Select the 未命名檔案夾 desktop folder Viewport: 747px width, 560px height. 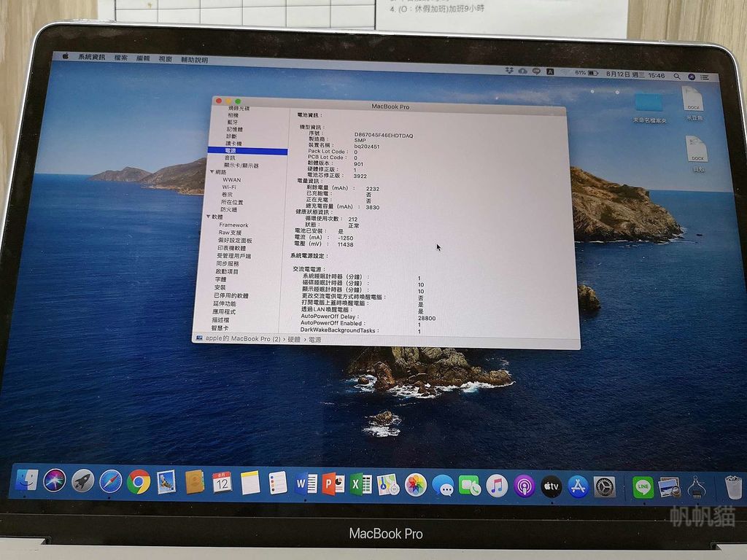click(649, 109)
